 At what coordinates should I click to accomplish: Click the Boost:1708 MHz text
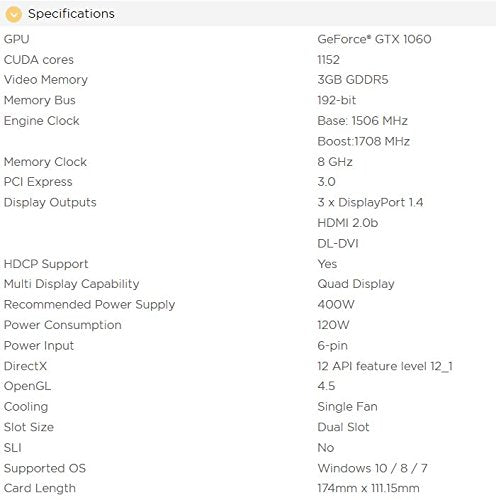pos(363,141)
